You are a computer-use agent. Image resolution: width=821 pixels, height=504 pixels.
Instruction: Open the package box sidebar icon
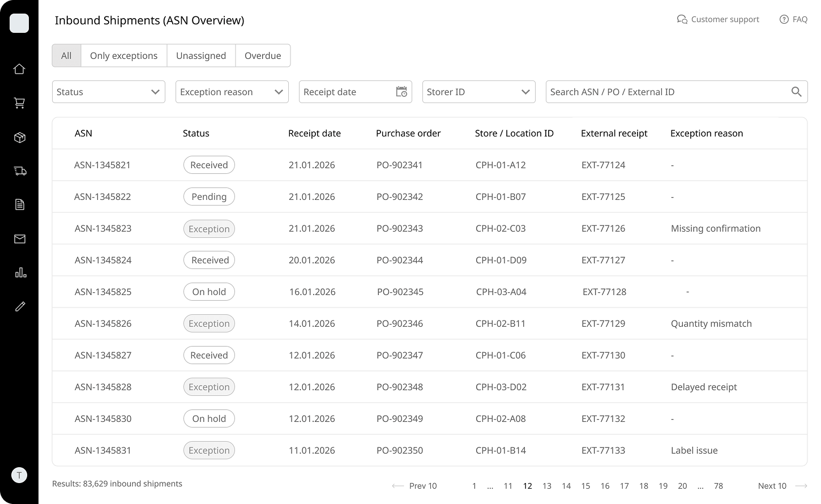pos(19,138)
